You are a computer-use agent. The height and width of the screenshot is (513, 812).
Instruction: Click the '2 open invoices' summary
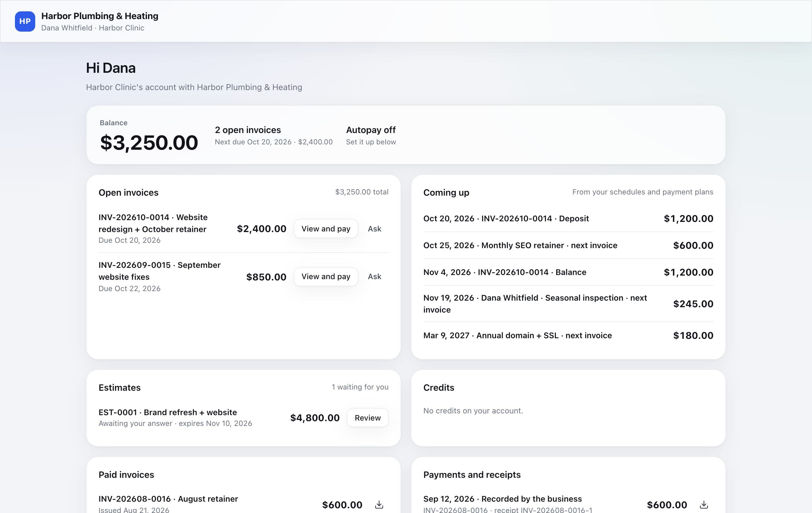pos(248,130)
